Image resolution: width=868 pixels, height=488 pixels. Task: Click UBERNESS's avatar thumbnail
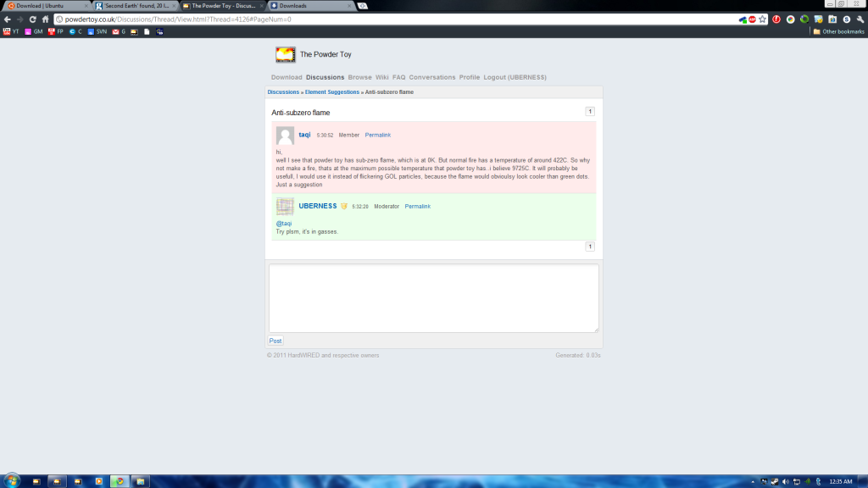285,207
